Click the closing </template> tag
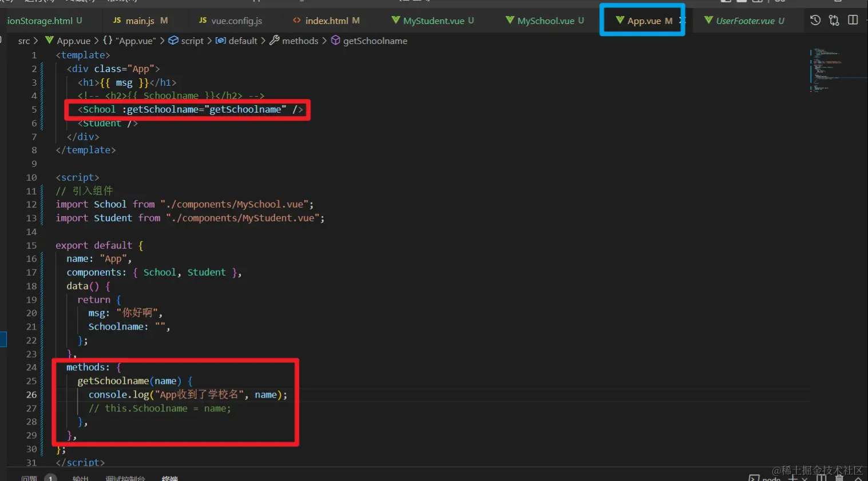Image resolution: width=868 pixels, height=481 pixels. [86, 150]
